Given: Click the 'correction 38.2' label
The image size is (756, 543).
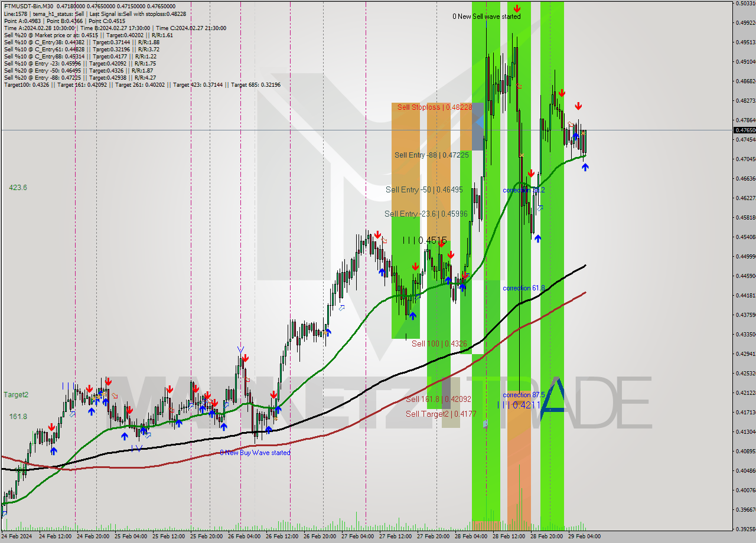Looking at the screenshot, I should coord(524,190).
